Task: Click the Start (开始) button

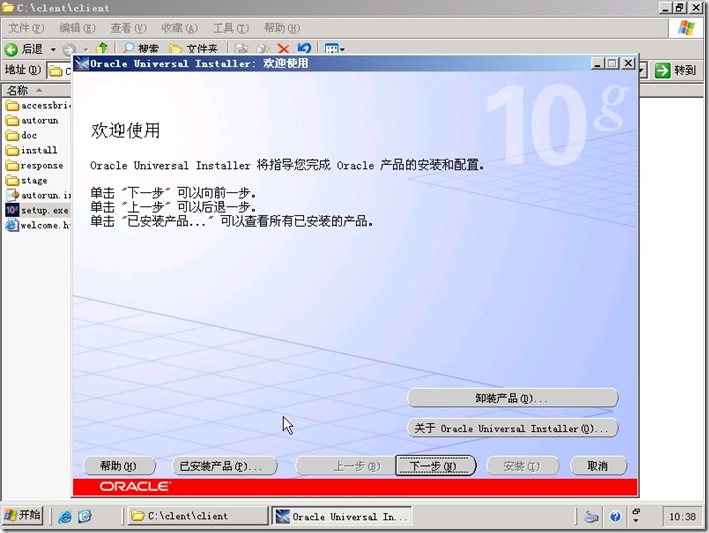Action: click(22, 515)
